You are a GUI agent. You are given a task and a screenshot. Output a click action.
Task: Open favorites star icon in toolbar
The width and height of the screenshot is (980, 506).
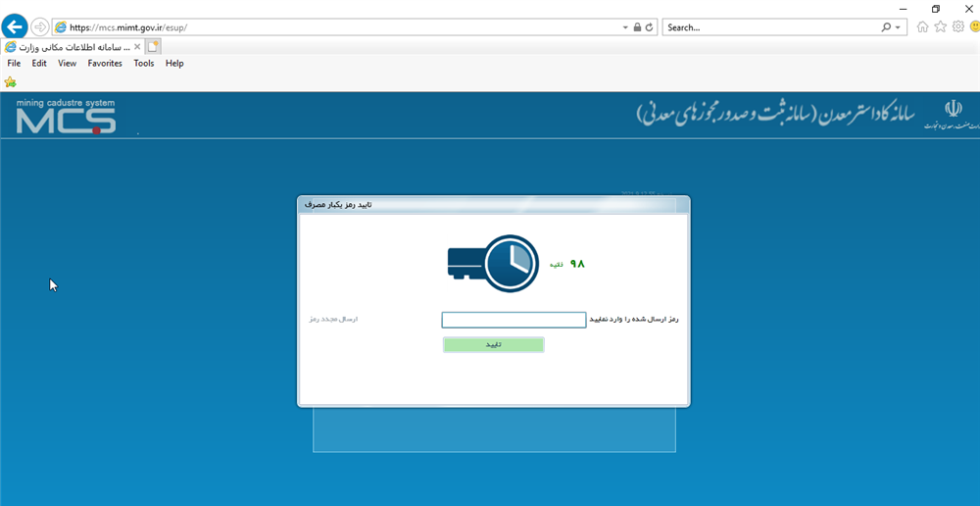[x=940, y=26]
